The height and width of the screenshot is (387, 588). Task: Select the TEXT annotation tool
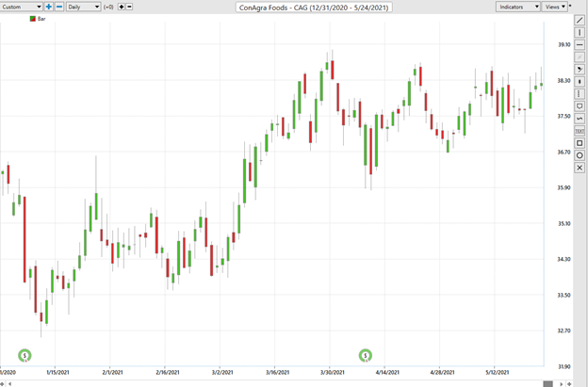pyautogui.click(x=580, y=131)
